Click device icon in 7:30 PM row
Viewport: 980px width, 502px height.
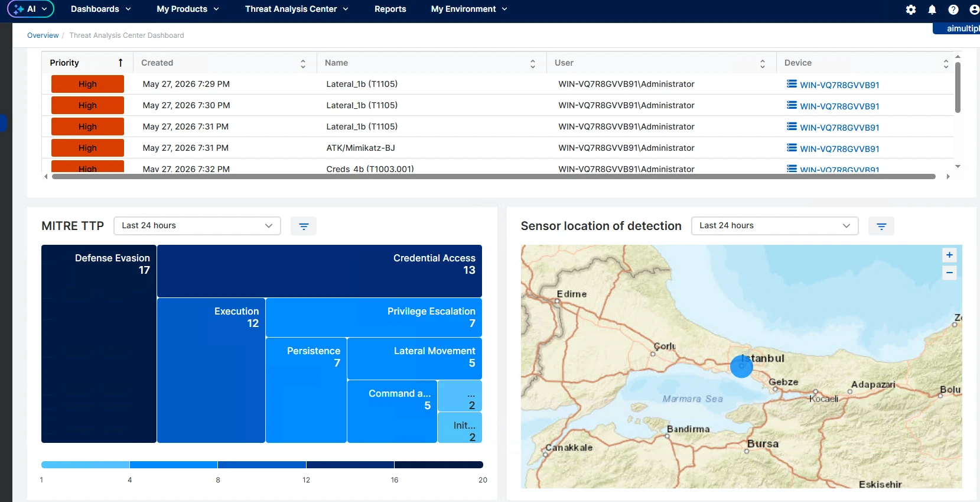click(792, 105)
